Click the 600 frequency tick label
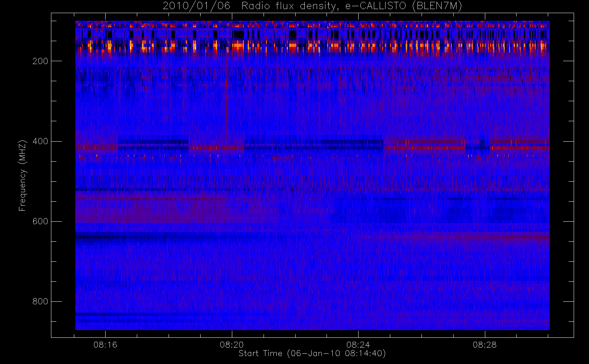This screenshot has width=589, height=364. pos(40,221)
